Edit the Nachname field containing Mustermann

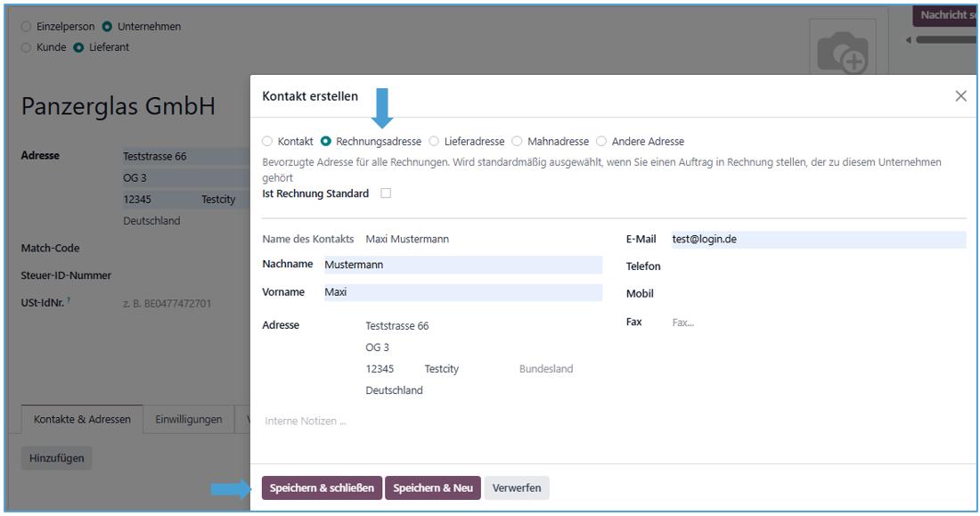[x=461, y=265]
